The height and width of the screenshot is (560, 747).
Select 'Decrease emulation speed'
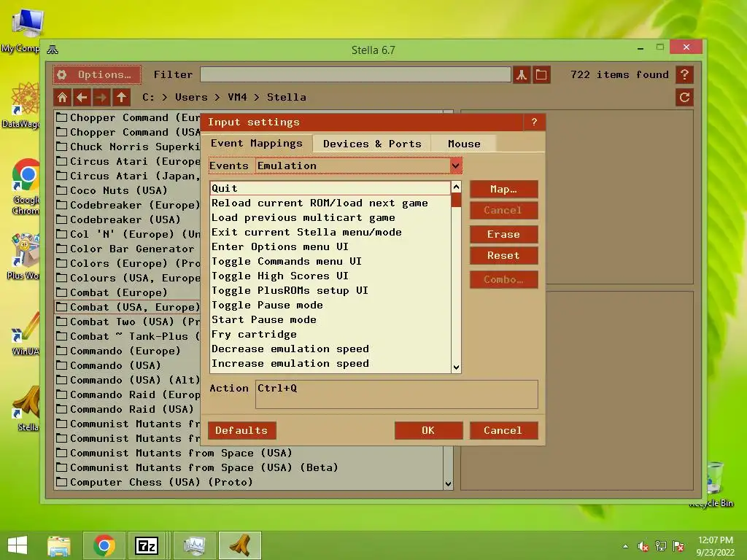click(330, 349)
